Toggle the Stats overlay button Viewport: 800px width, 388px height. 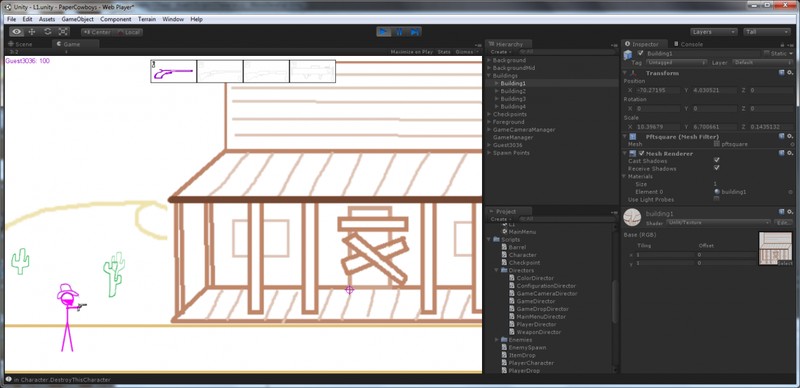pos(444,52)
